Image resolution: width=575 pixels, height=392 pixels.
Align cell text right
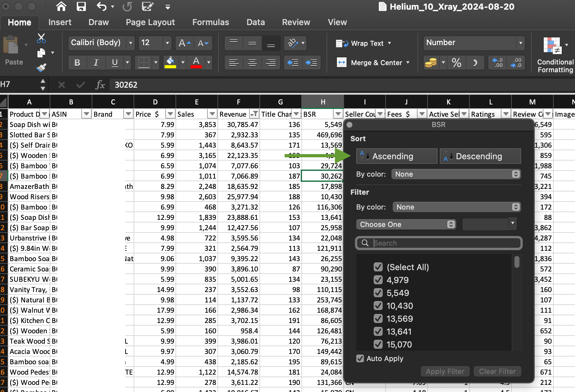click(271, 63)
